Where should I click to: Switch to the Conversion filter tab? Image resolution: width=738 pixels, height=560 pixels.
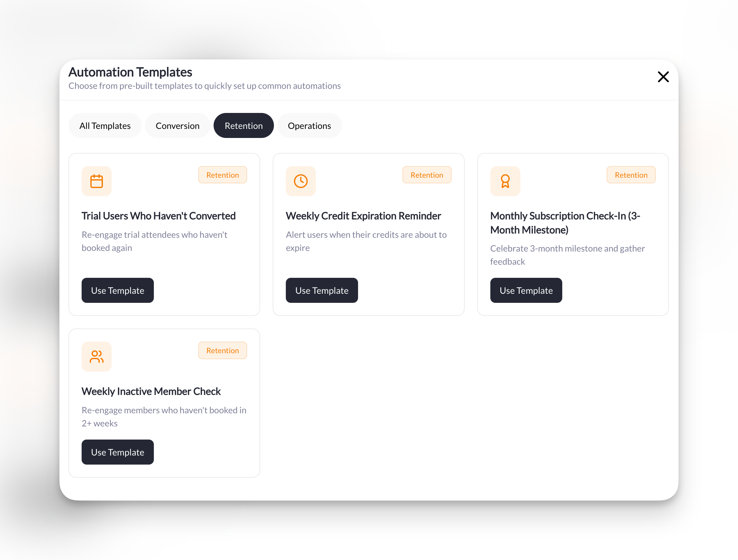click(177, 125)
